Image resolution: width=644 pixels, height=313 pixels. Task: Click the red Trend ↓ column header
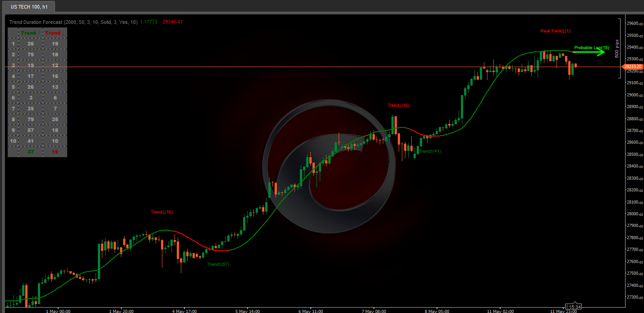click(x=55, y=33)
